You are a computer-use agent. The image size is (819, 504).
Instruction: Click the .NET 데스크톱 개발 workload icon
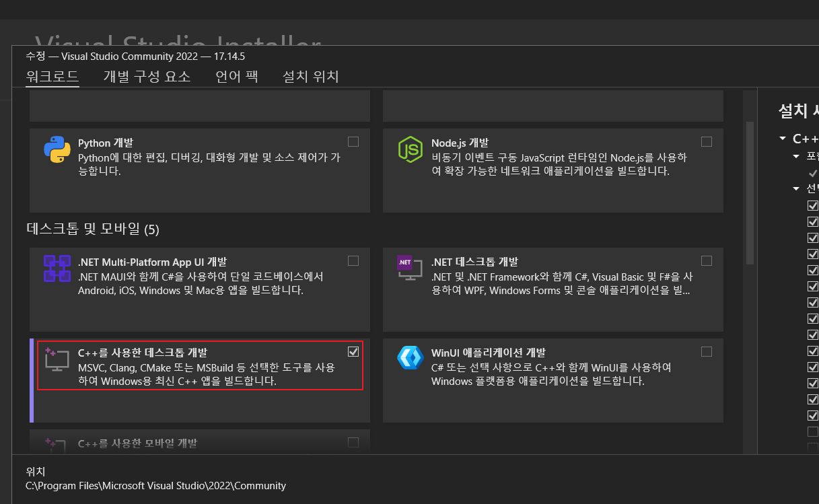(x=410, y=269)
